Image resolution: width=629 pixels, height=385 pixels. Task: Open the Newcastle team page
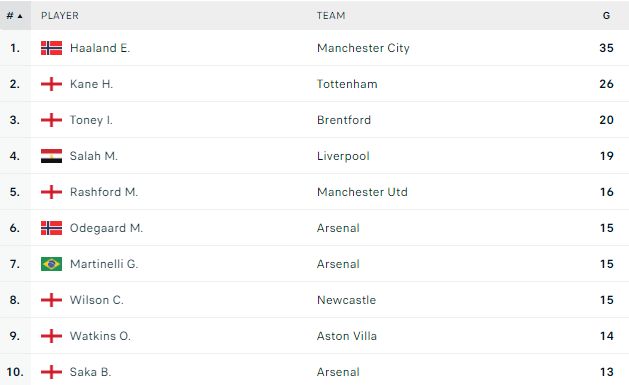click(x=347, y=300)
